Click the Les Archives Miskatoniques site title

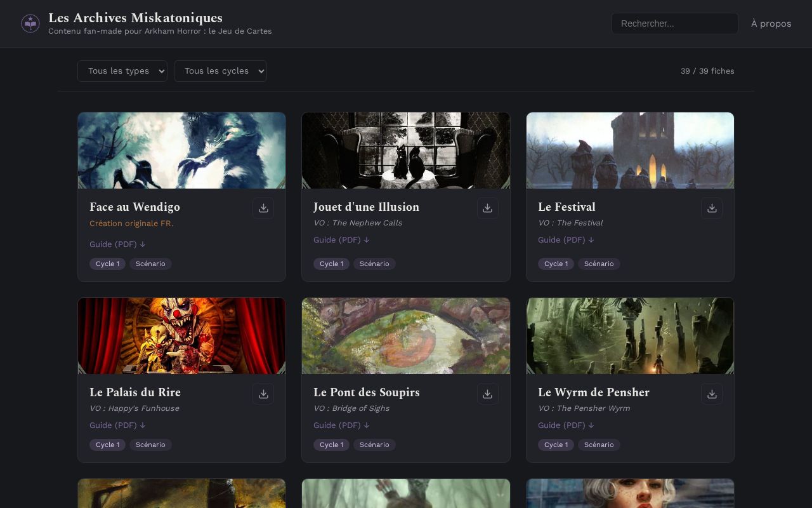pos(135,18)
